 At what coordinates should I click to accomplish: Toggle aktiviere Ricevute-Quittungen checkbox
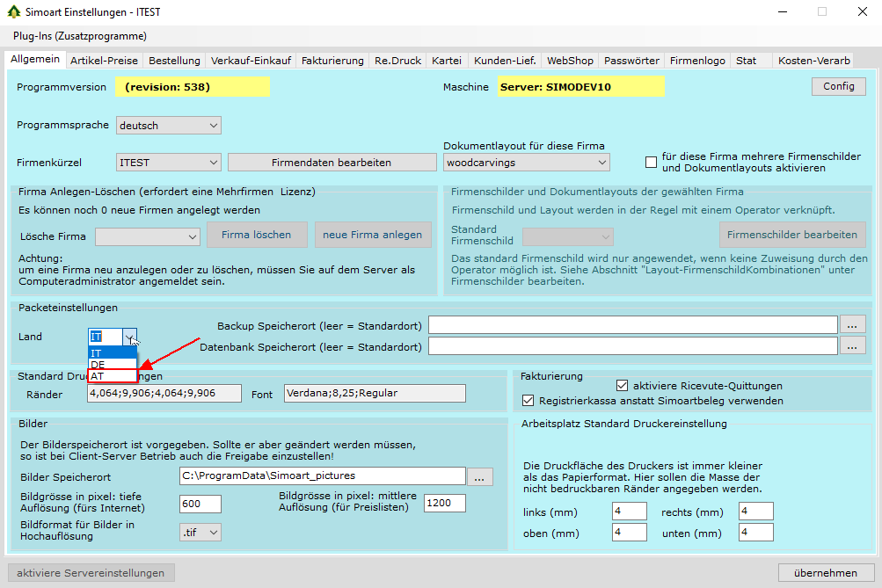click(x=623, y=385)
